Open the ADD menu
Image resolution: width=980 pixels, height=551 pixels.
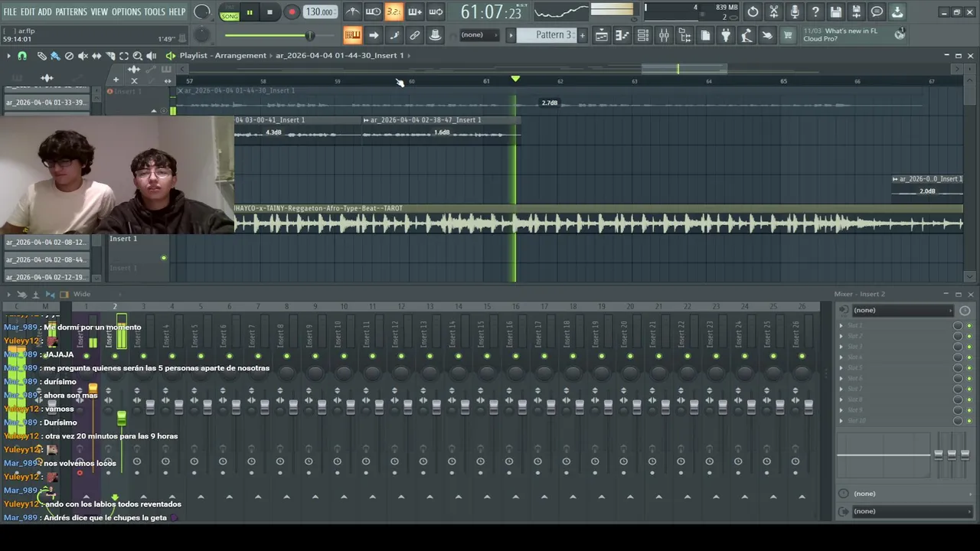pos(45,11)
